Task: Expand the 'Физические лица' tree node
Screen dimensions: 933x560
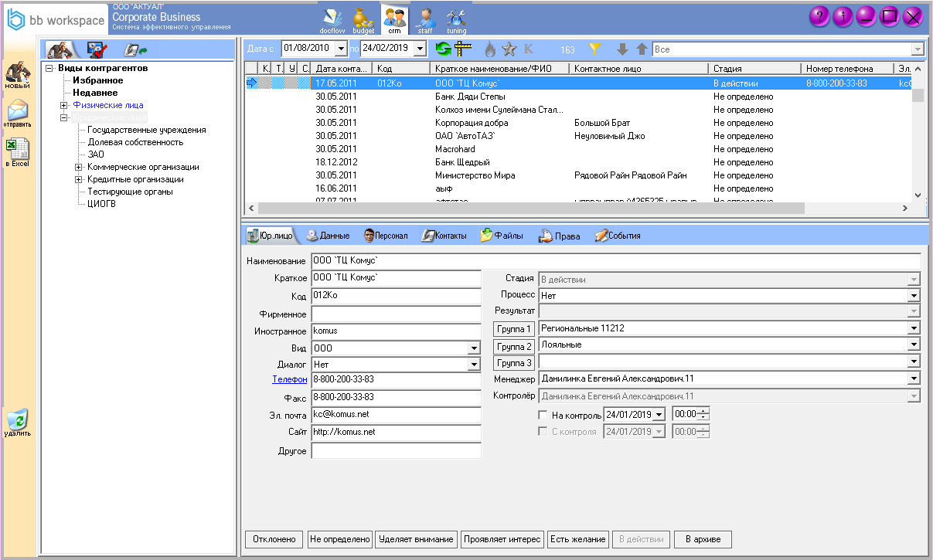Action: coord(64,105)
